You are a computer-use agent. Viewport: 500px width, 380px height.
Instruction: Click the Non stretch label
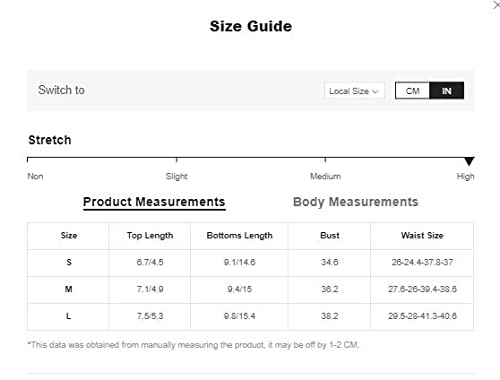tap(35, 176)
